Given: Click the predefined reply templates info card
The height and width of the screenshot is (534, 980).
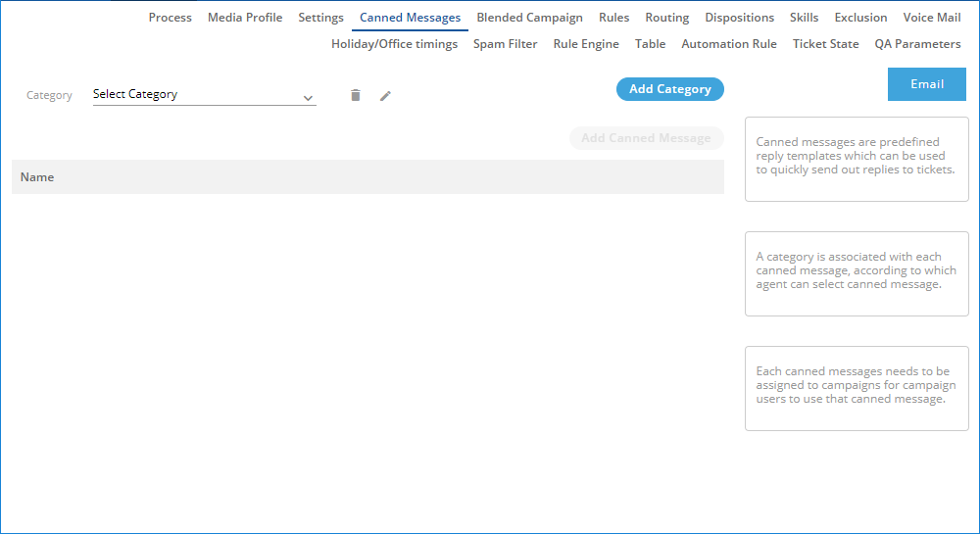Looking at the screenshot, I should point(857,160).
